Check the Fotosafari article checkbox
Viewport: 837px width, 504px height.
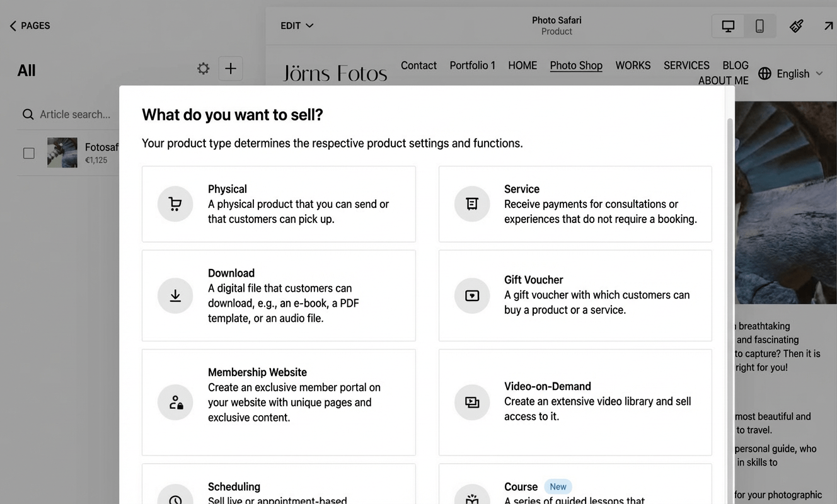(28, 152)
